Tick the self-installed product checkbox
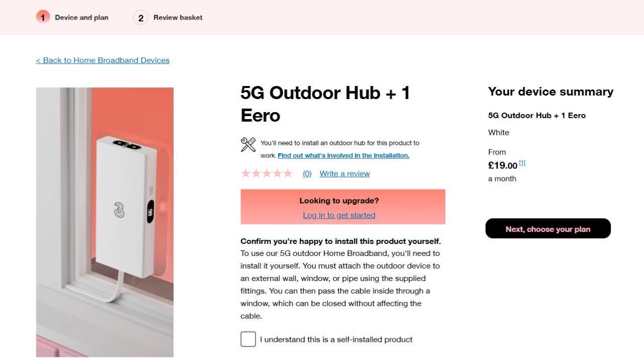 (x=248, y=339)
